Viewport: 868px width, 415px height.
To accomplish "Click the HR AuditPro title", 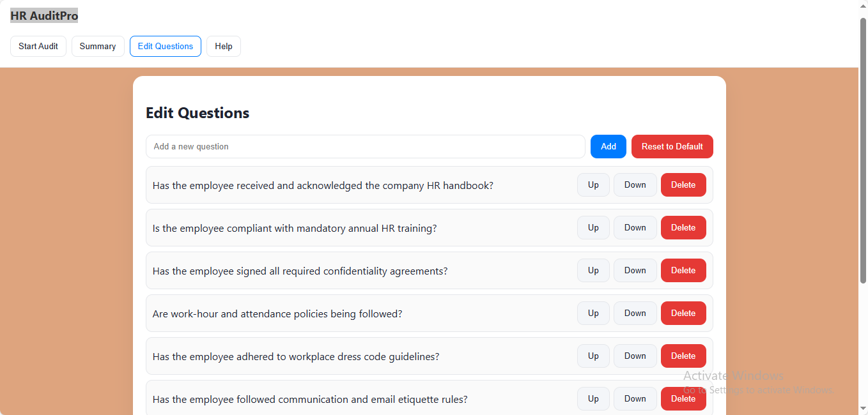I will point(44,16).
